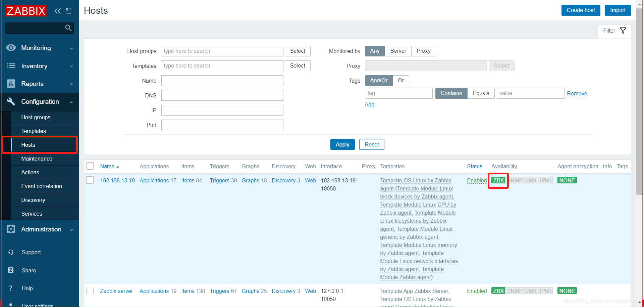The image size is (644, 307).
Task: Tick checkbox for host 192.168.13.19
Action: click(x=90, y=180)
